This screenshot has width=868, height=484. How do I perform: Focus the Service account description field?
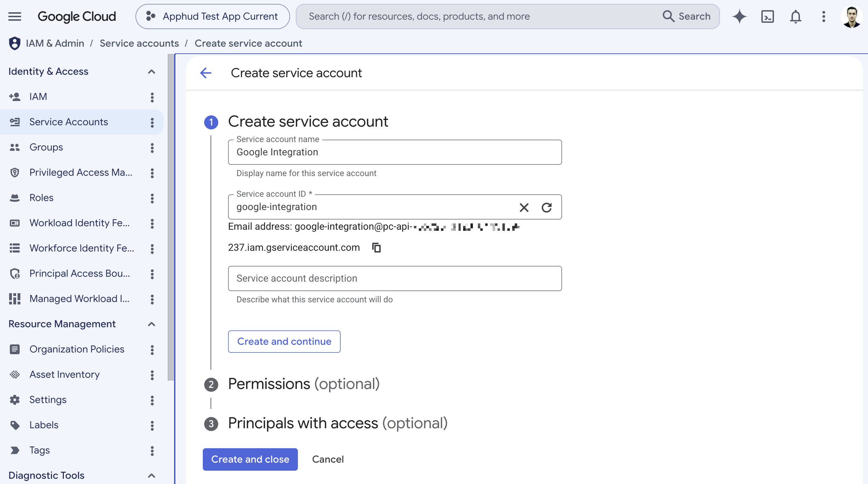tap(395, 278)
